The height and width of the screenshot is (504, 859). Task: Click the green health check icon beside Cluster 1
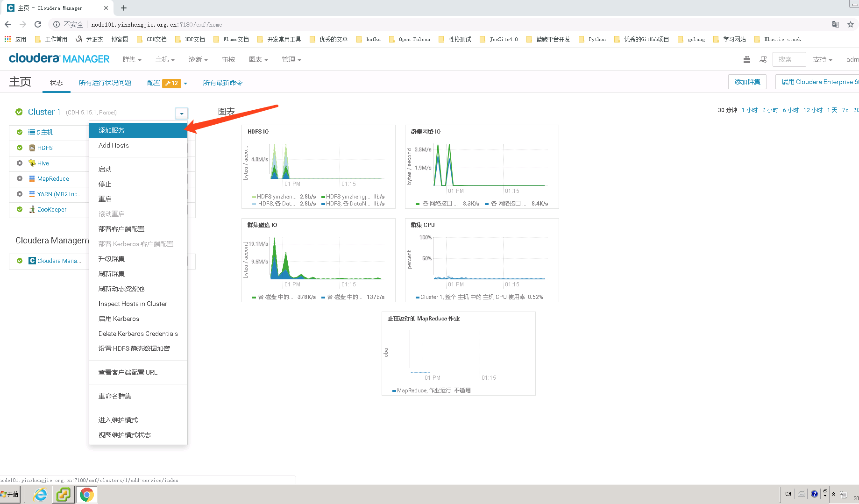pyautogui.click(x=19, y=112)
